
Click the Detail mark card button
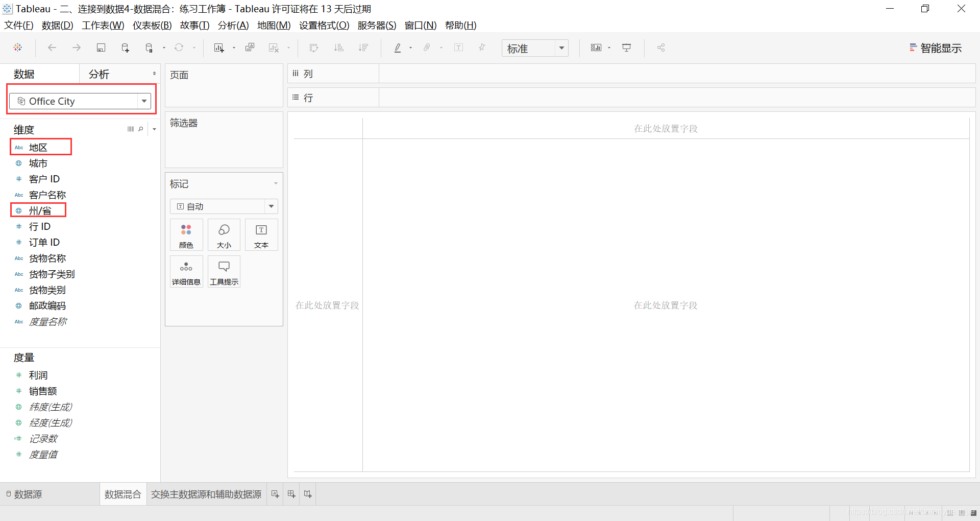[186, 272]
